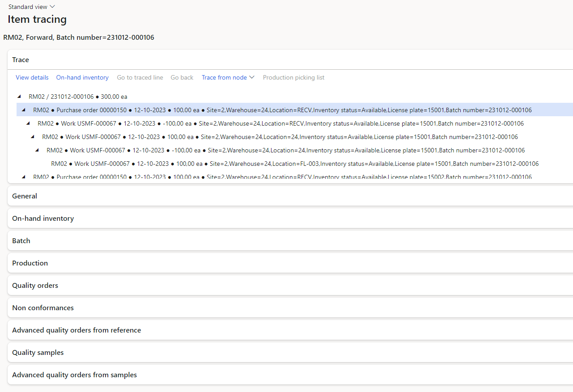Image resolution: width=573 pixels, height=392 pixels.
Task: Click Go back in the Trace toolbar
Action: (x=182, y=77)
